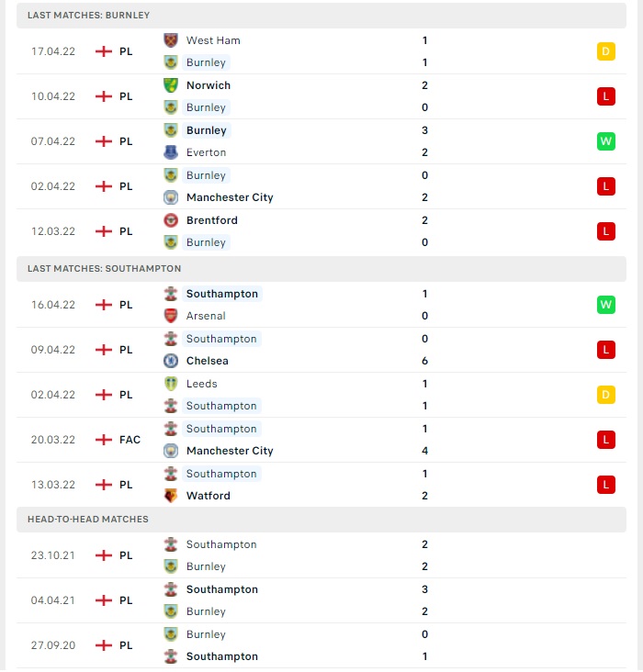Click the green W badge for Arsenal match
This screenshot has height=672, width=643.
(x=605, y=305)
